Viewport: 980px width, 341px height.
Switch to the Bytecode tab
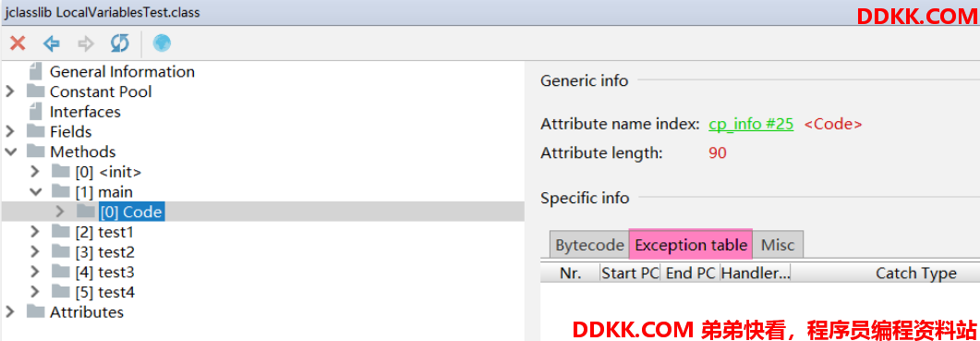(x=589, y=245)
